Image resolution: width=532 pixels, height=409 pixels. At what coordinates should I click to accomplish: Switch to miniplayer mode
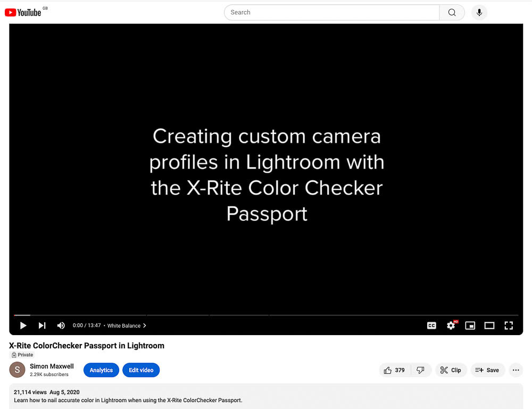(470, 325)
